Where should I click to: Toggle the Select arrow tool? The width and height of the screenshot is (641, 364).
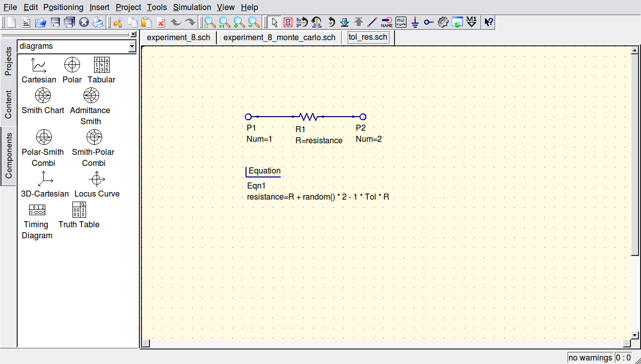point(274,22)
